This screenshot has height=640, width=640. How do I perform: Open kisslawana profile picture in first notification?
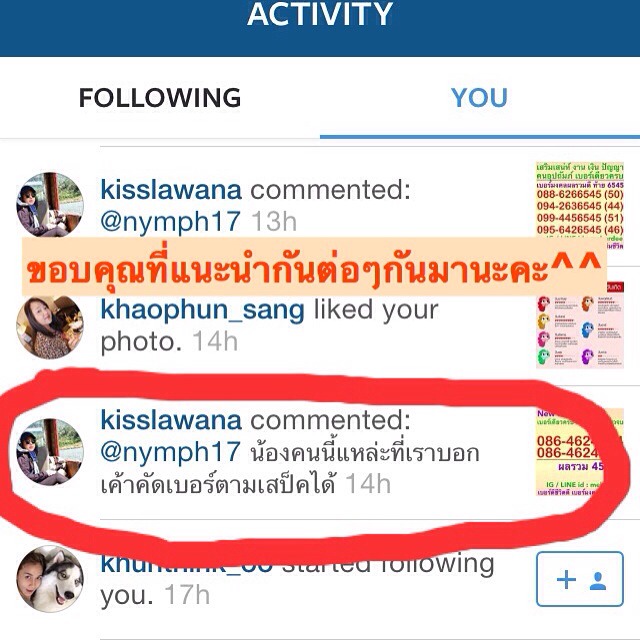[x=50, y=205]
